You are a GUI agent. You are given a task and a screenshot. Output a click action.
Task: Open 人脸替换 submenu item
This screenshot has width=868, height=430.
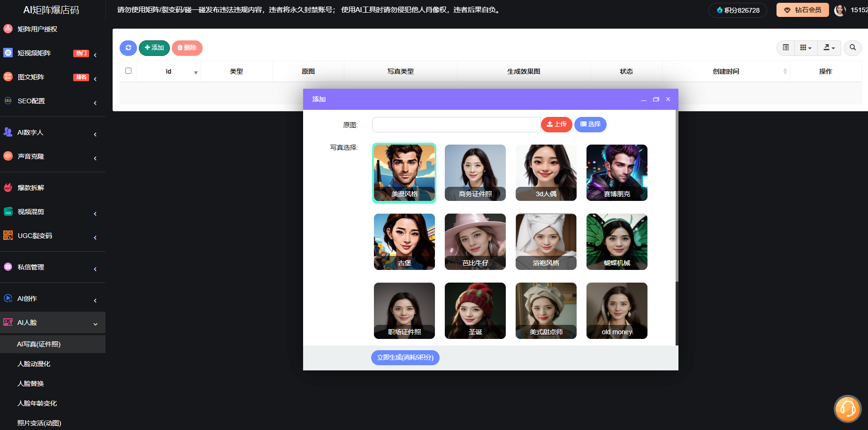tap(53, 384)
